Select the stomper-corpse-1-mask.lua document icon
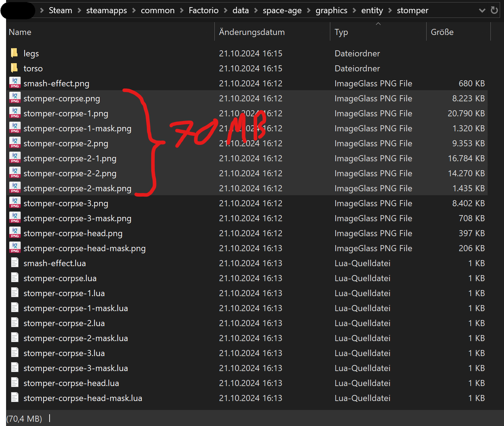Screen dimensions: 504x426 15,308
